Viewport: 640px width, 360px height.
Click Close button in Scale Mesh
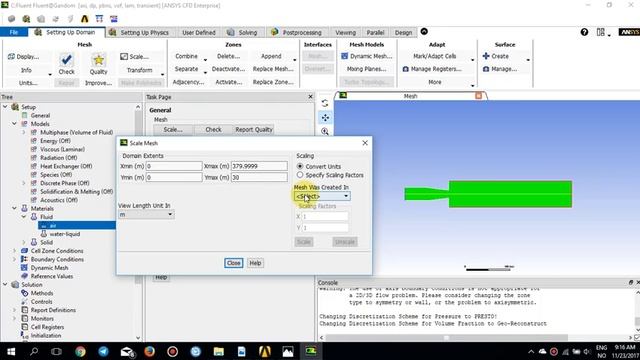point(233,263)
